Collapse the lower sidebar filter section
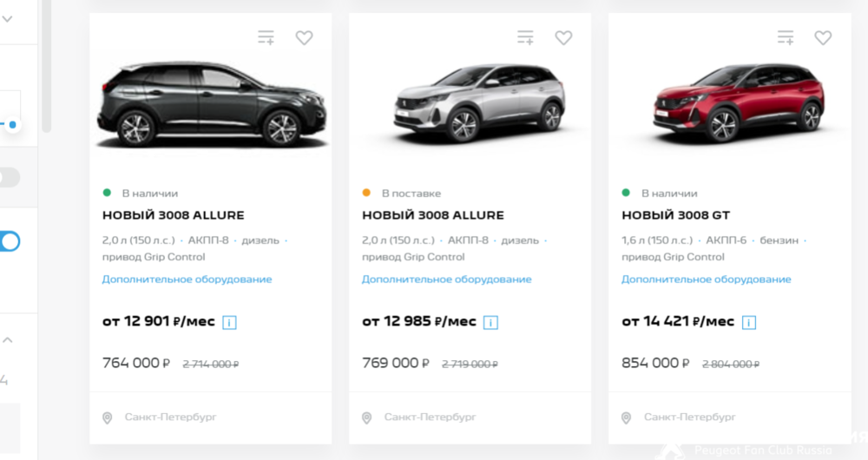This screenshot has width=868, height=460. point(7,340)
